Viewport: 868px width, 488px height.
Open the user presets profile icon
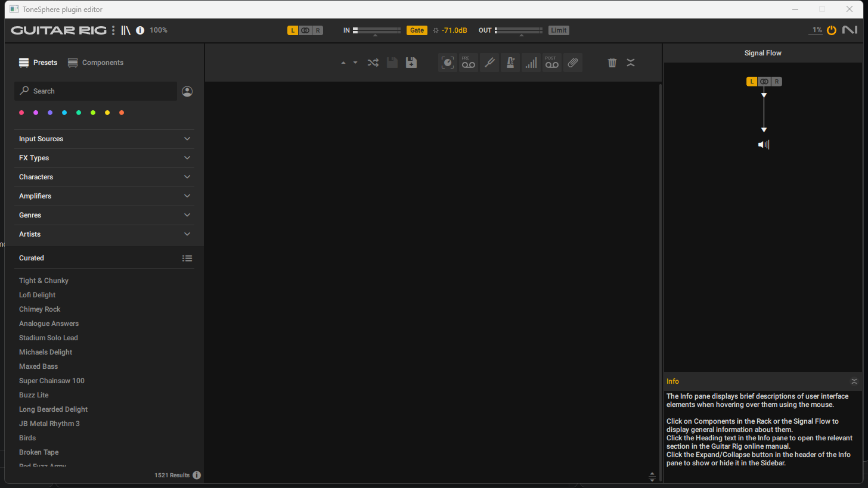point(187,91)
